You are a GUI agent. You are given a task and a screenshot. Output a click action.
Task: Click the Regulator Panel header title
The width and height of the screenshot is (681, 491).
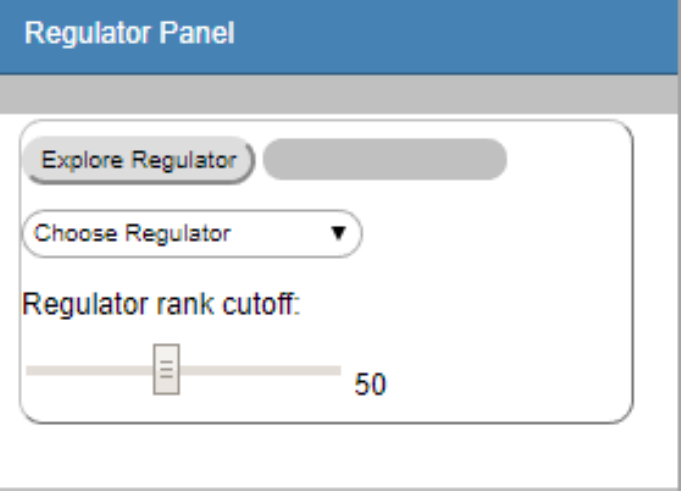click(129, 34)
